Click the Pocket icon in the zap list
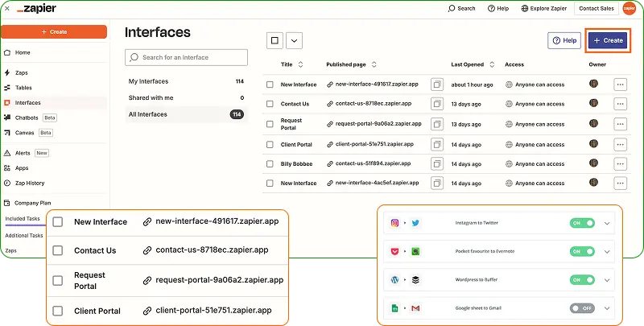Viewport: 644px width, 326px height. click(394, 251)
